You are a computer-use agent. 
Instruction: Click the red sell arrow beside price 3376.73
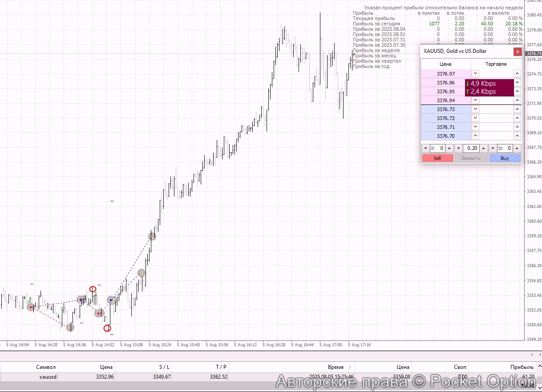coord(476,109)
